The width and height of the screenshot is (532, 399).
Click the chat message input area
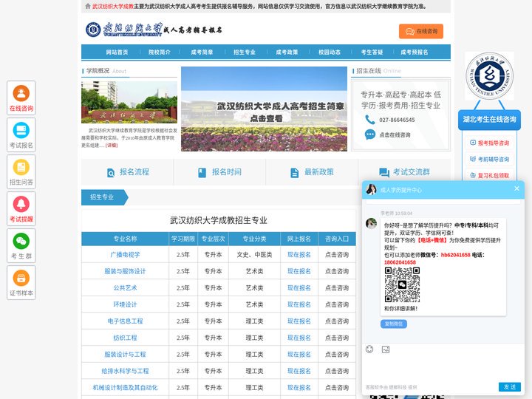(x=443, y=368)
